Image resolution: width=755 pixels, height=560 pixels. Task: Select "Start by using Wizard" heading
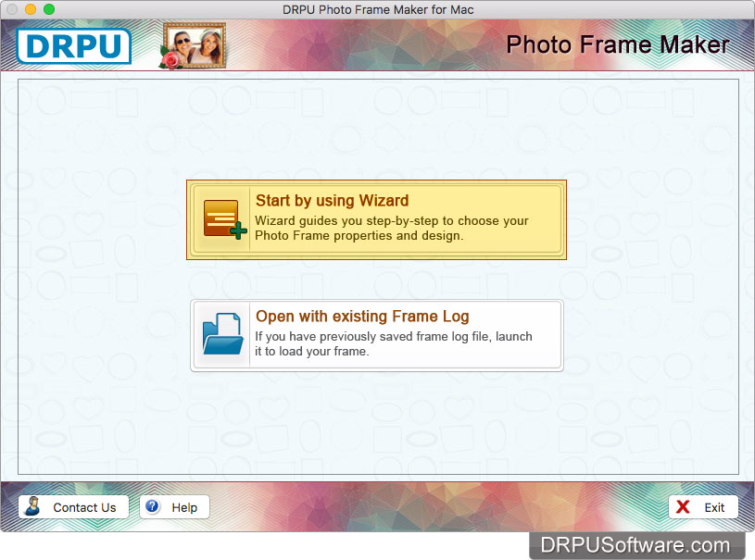click(x=333, y=200)
